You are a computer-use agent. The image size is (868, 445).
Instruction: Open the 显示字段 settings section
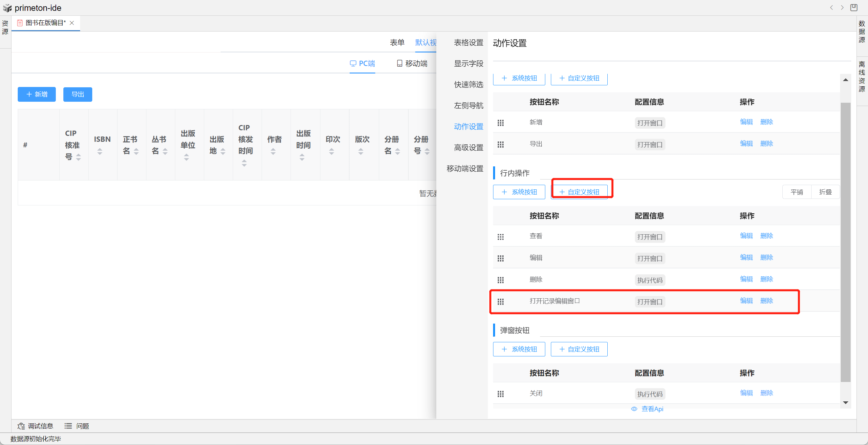pyautogui.click(x=468, y=63)
